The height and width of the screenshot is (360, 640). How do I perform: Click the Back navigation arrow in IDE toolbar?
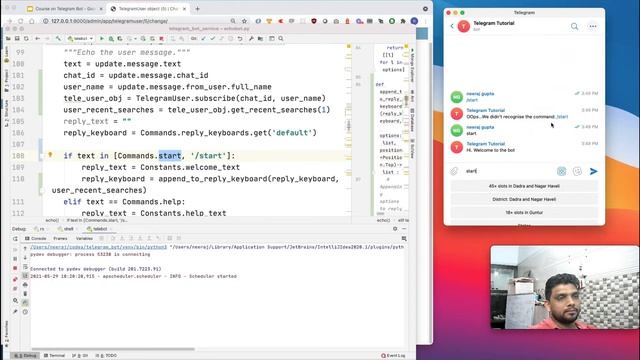tap(38, 38)
